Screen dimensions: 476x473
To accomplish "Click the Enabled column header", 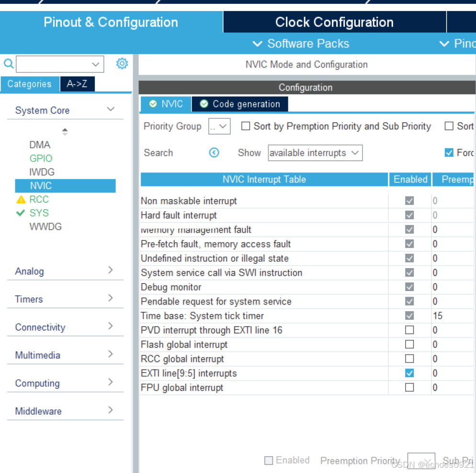I will coord(410,180).
